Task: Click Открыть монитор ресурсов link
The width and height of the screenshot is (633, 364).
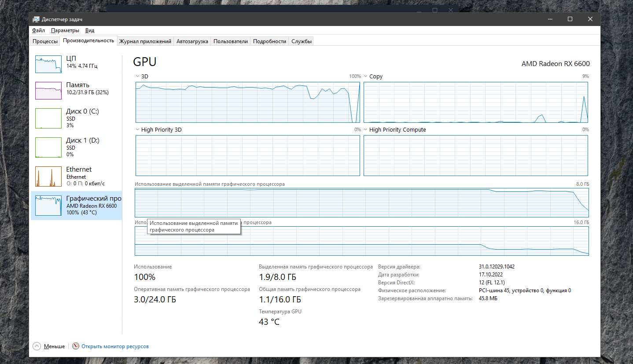Action: [x=115, y=346]
